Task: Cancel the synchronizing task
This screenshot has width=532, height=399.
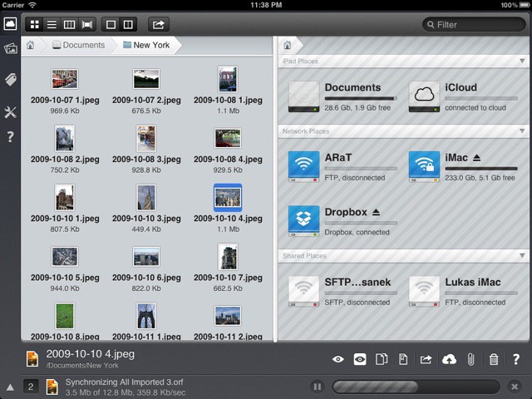Action: 515,387
